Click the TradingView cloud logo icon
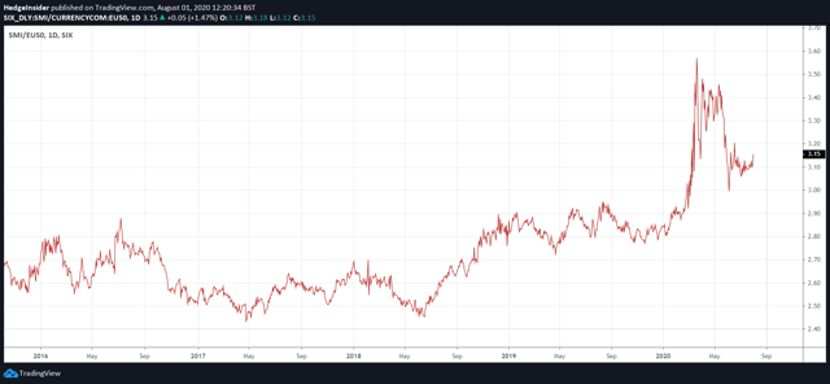This screenshot has height=384, width=830. click(x=10, y=373)
